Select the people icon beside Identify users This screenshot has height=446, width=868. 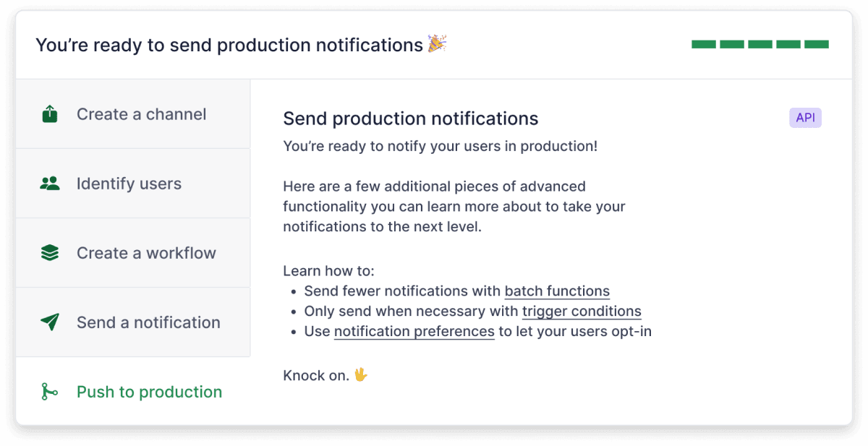coord(50,183)
